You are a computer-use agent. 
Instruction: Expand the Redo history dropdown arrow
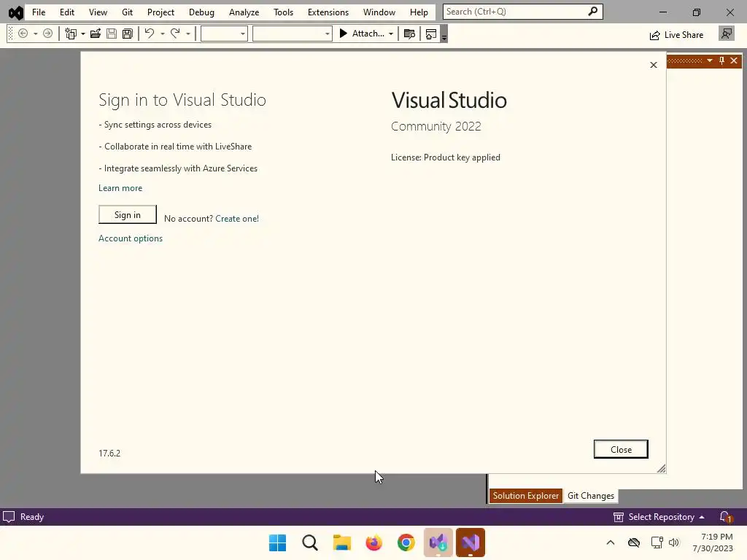[188, 34]
